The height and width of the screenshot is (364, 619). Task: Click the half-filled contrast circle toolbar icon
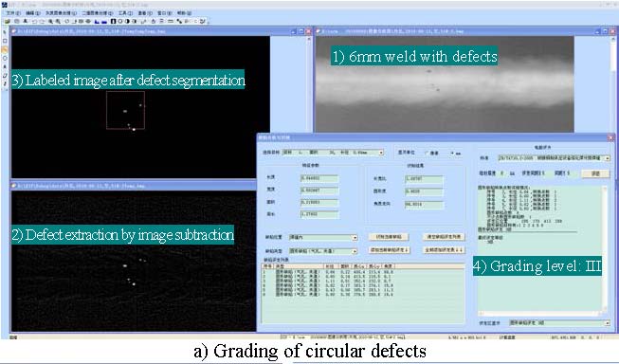127,21
